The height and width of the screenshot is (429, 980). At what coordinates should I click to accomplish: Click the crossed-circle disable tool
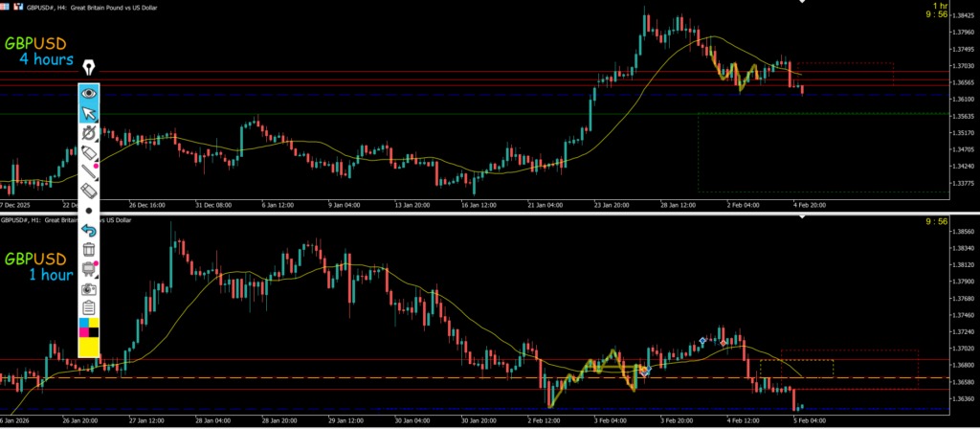[x=89, y=134]
